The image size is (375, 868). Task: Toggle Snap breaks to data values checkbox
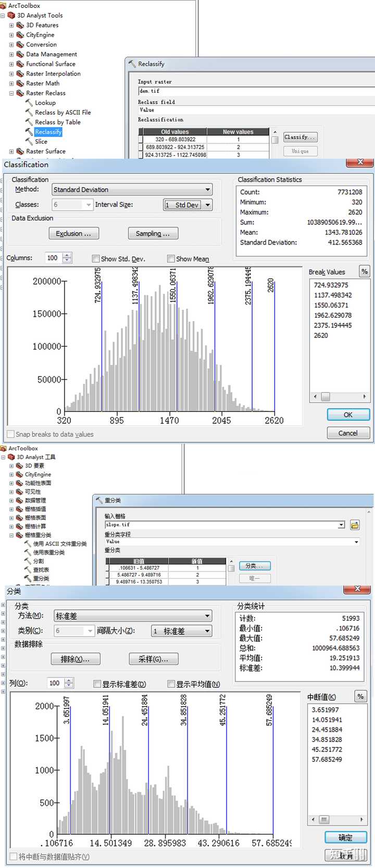click(x=10, y=434)
